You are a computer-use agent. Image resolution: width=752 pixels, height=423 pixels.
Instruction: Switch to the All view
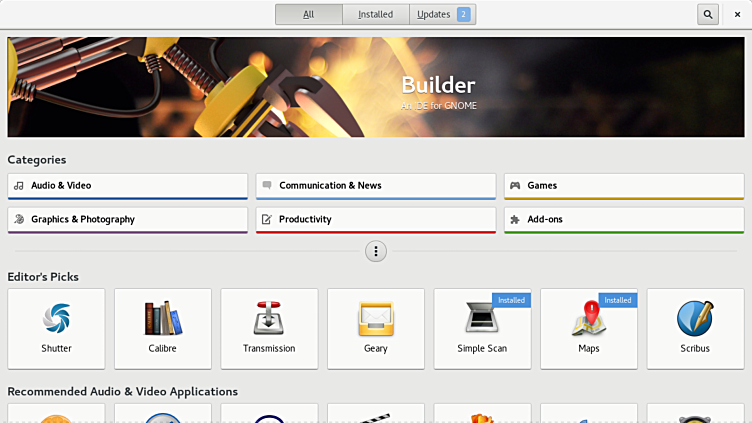pos(309,14)
